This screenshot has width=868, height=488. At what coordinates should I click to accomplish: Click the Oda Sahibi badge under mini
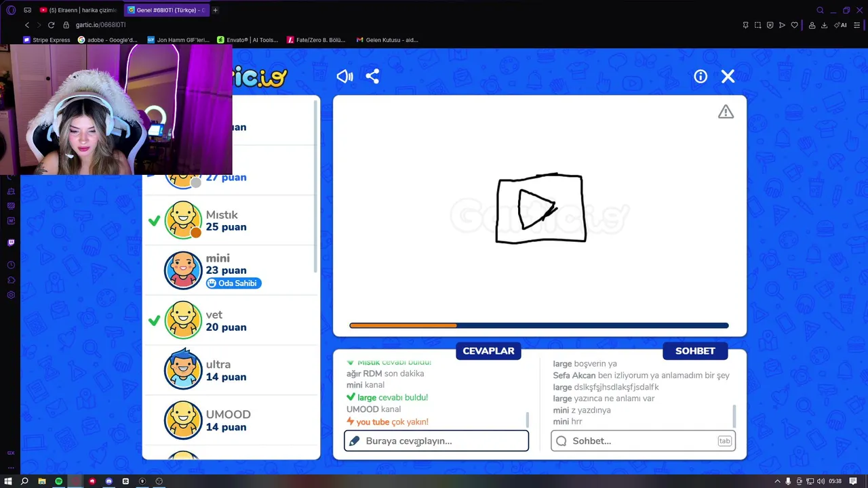[x=234, y=283]
